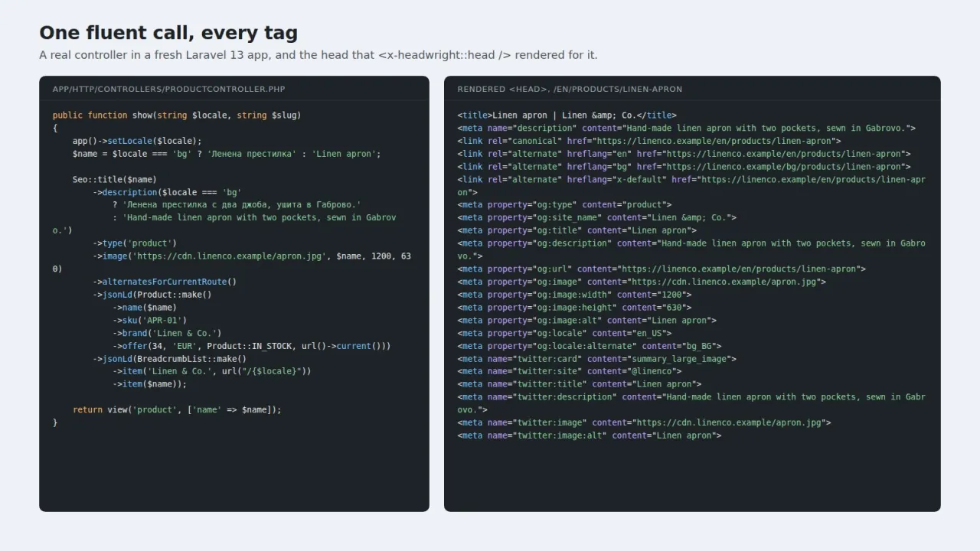Click the twitter:card meta line
The image size is (980, 551).
click(597, 359)
